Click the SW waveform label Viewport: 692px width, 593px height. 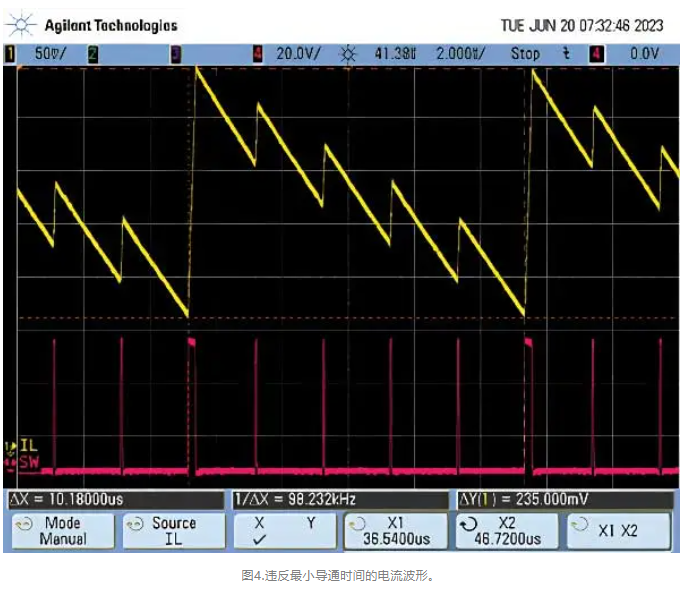(27, 461)
